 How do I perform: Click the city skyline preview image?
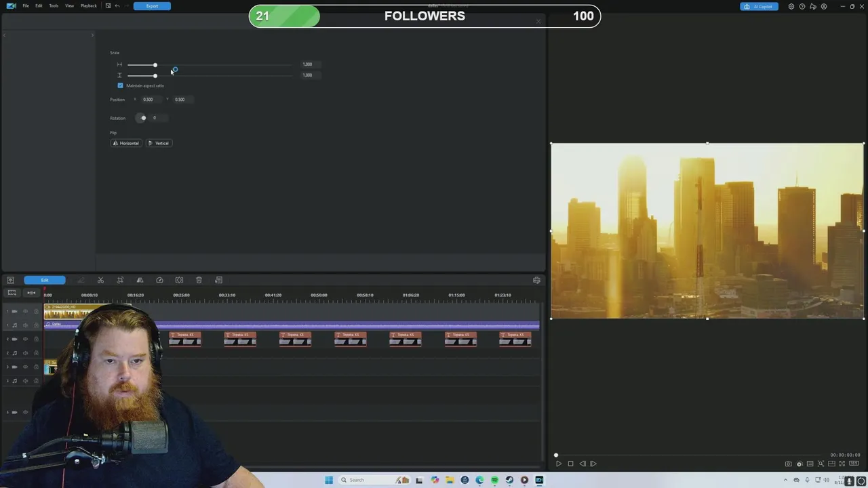pyautogui.click(x=707, y=230)
